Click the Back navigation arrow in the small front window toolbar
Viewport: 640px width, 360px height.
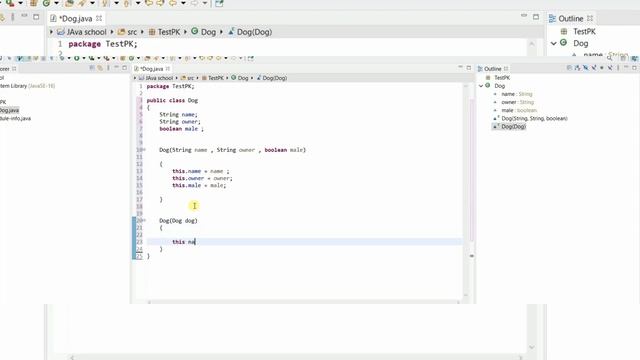pyautogui.click(x=218, y=58)
